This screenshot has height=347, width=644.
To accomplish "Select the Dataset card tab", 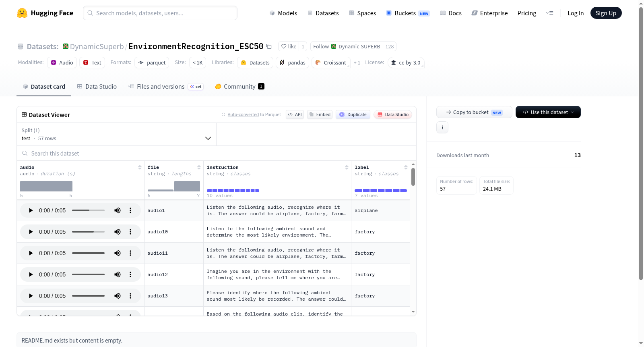I will click(x=44, y=87).
